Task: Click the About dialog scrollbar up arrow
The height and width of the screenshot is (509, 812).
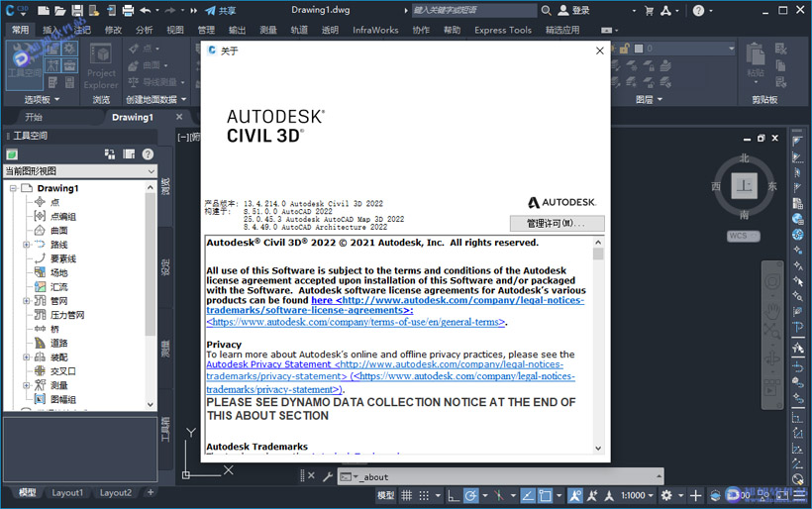Action: point(598,243)
